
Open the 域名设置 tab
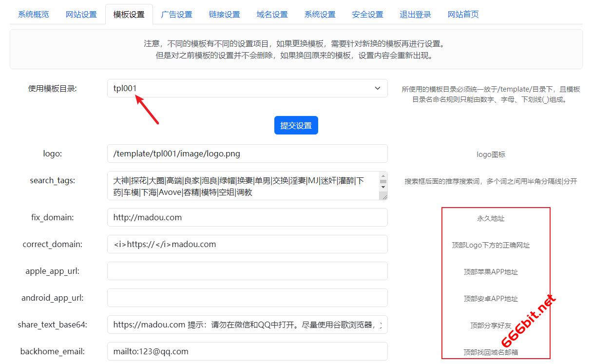point(272,14)
